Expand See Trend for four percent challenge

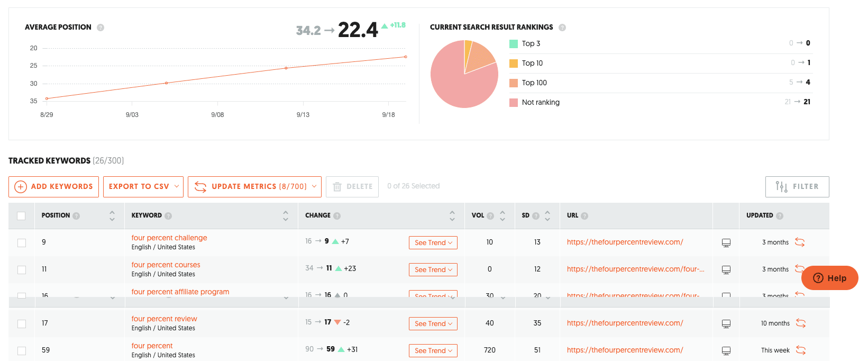pos(433,243)
